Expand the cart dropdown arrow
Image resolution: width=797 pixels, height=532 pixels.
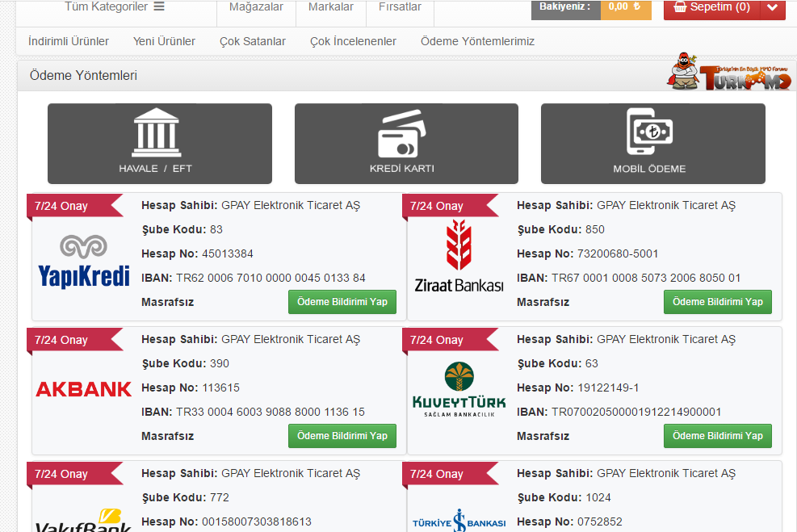tap(773, 7)
